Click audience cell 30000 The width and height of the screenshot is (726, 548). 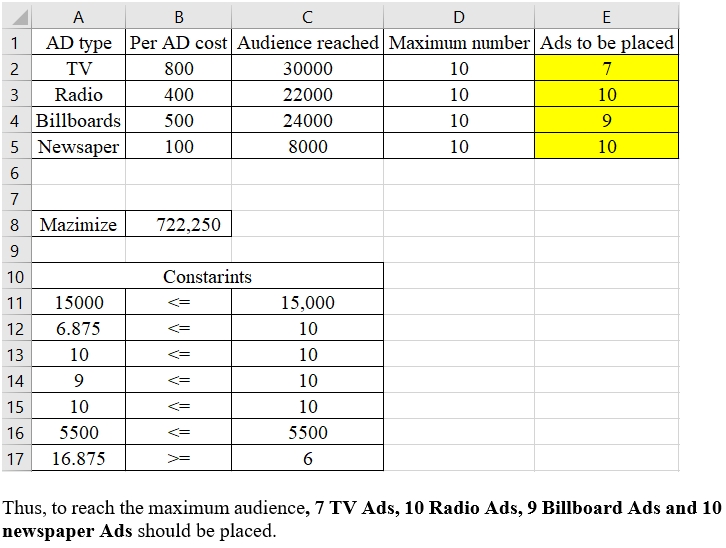[x=307, y=68]
